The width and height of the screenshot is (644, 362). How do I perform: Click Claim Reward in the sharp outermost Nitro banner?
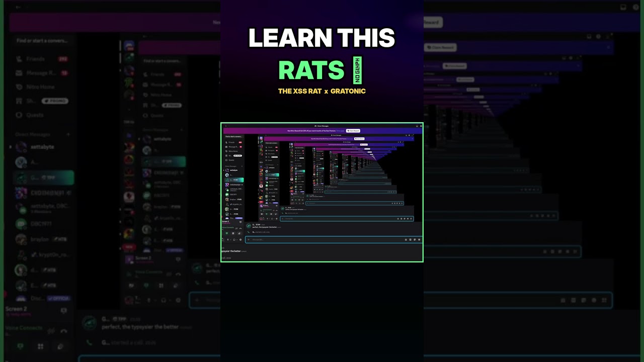coord(354,131)
